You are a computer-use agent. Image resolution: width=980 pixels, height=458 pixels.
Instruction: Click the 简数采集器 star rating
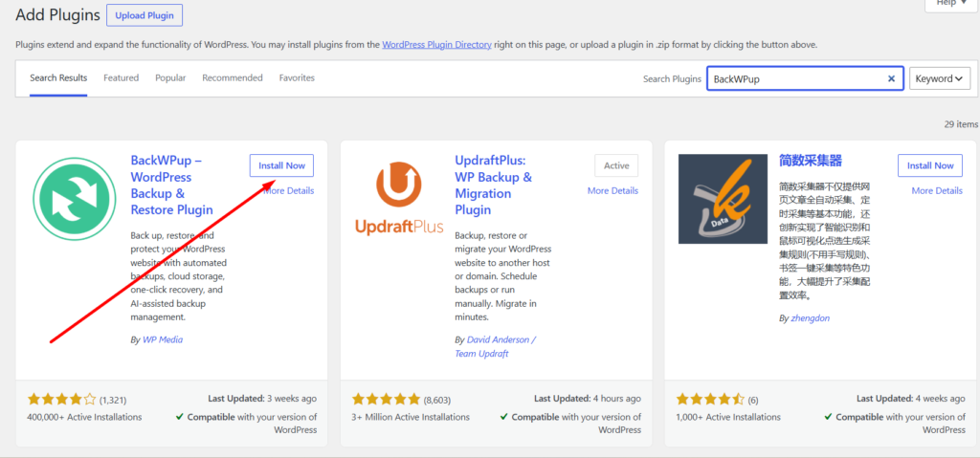point(710,400)
